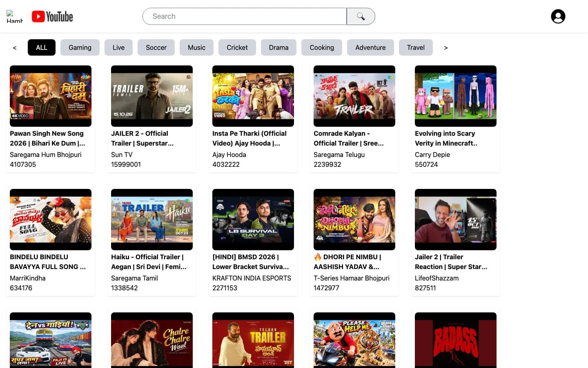This screenshot has height=368, width=588.
Task: Open the Haiku Official Trailer thumbnail
Action: [x=152, y=220]
